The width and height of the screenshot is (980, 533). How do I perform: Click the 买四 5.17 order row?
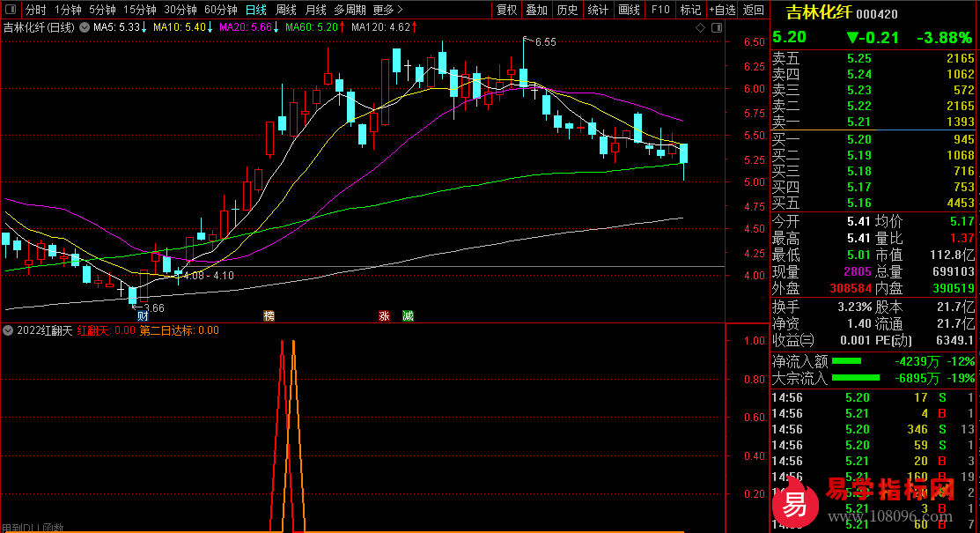[873, 187]
